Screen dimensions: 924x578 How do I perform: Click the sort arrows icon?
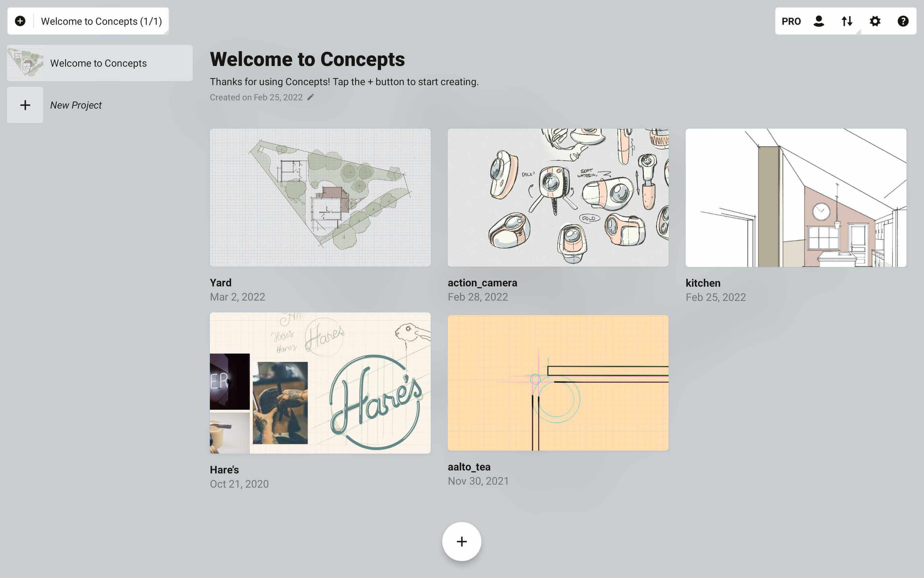click(847, 21)
